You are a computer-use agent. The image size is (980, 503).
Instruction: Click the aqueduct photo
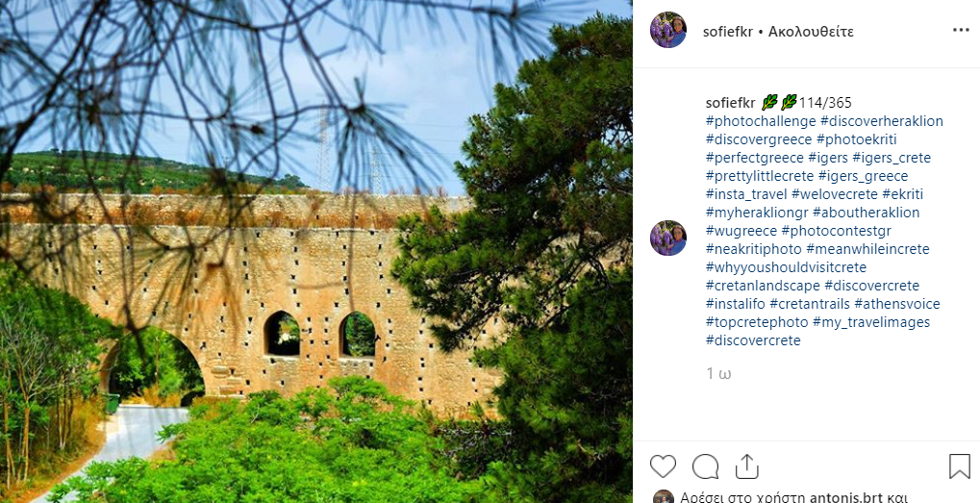[x=316, y=251]
